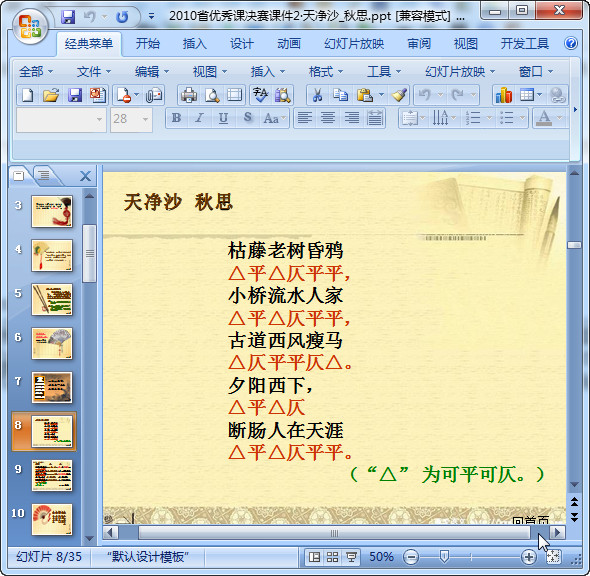This screenshot has height=576, width=590.
Task: Click the research binoculars icon
Action: (x=283, y=95)
